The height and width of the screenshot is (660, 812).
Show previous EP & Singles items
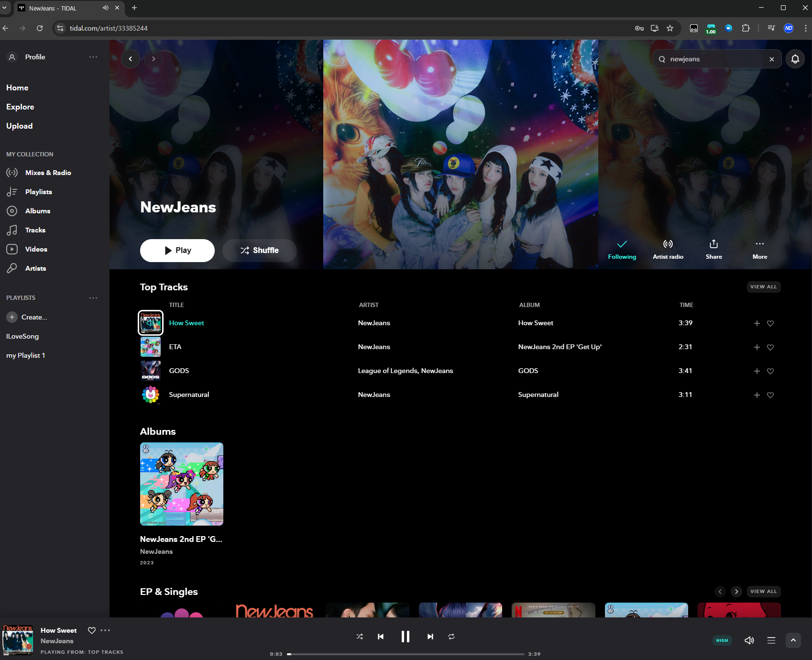coord(720,592)
